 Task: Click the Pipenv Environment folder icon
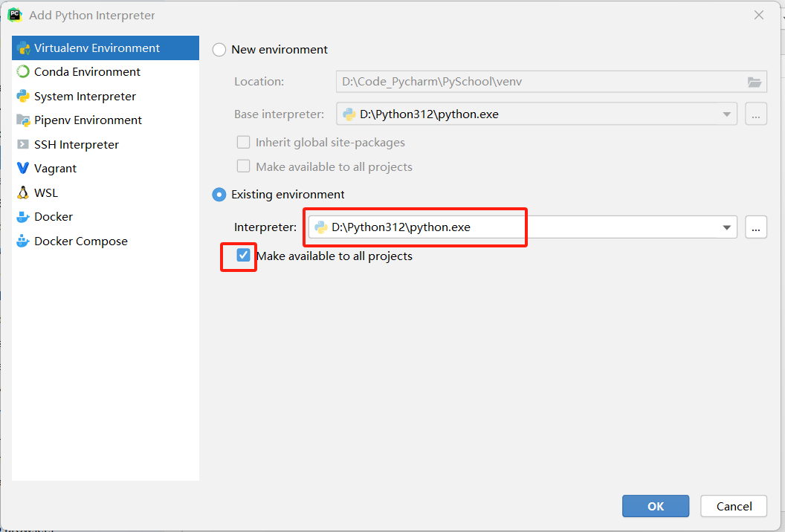[x=23, y=120]
